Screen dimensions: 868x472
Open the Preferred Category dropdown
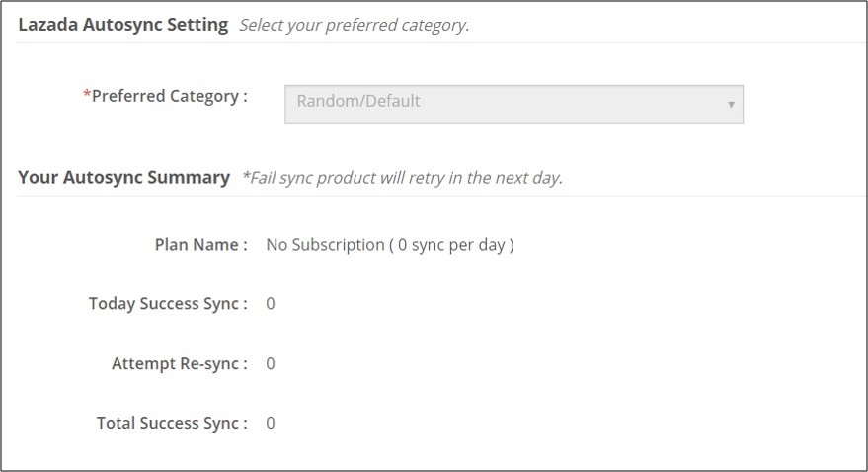tap(513, 103)
